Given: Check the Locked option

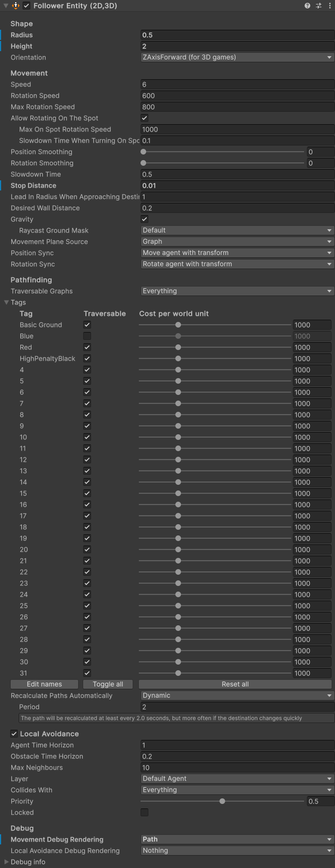Looking at the screenshot, I should [x=144, y=812].
